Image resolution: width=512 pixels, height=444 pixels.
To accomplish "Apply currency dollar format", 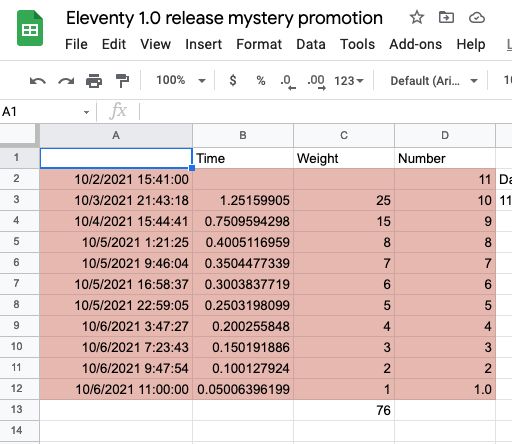I will pyautogui.click(x=233, y=81).
